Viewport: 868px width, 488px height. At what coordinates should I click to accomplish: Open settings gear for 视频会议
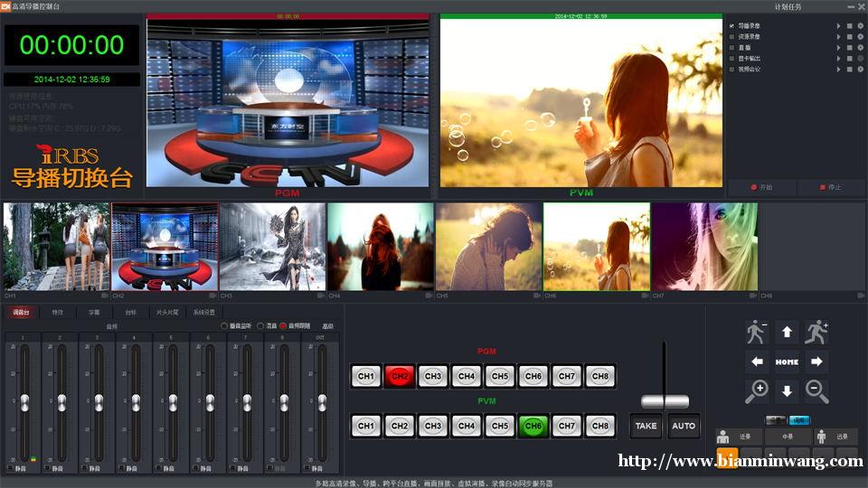coord(860,70)
